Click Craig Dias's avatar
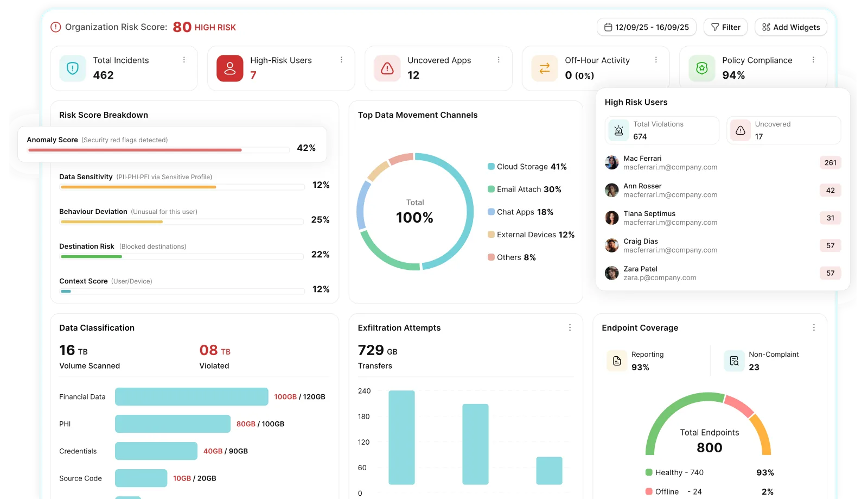The image size is (868, 499). [x=612, y=245]
